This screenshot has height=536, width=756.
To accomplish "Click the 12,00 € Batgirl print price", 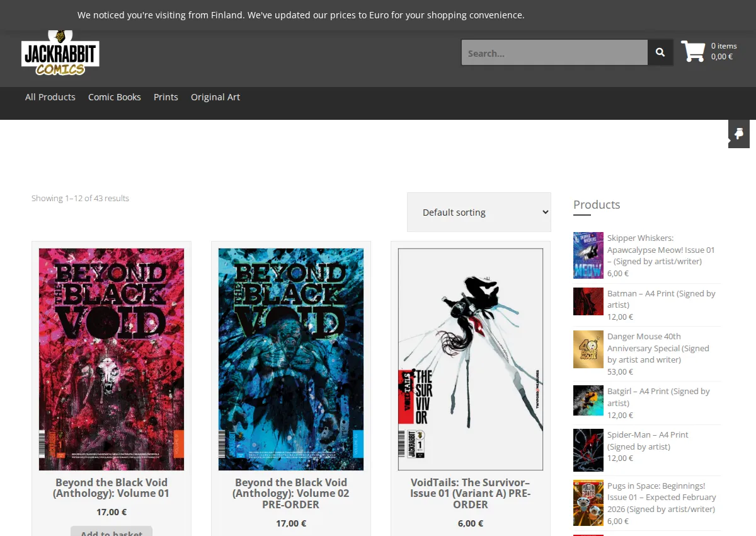I will click(620, 415).
